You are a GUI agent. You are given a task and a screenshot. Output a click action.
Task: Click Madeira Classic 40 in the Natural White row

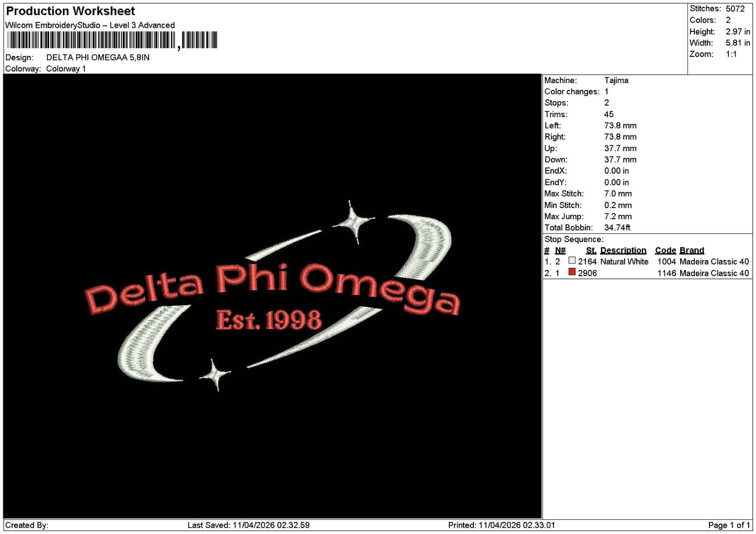coord(714,262)
